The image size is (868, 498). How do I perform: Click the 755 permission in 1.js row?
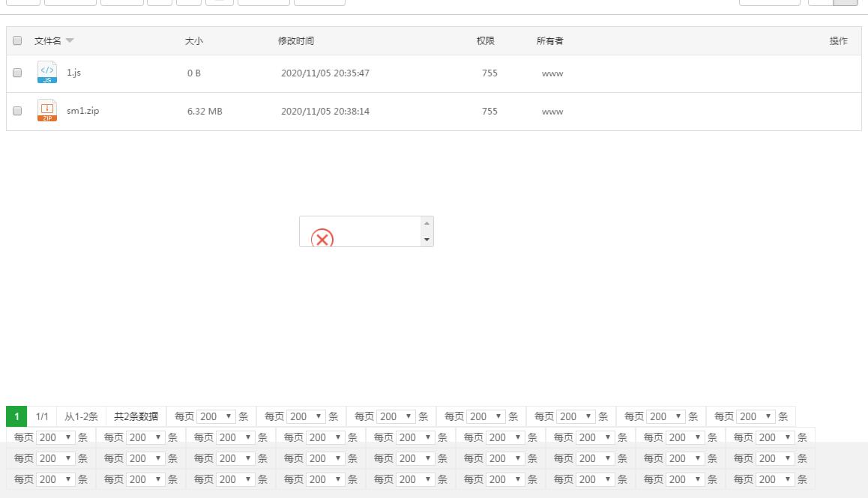489,73
